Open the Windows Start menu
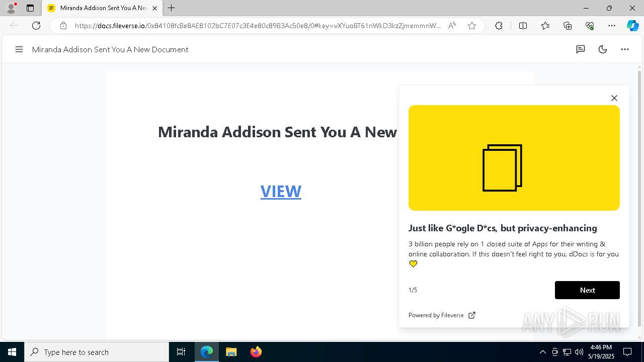The width and height of the screenshot is (644, 362). coord(12,352)
